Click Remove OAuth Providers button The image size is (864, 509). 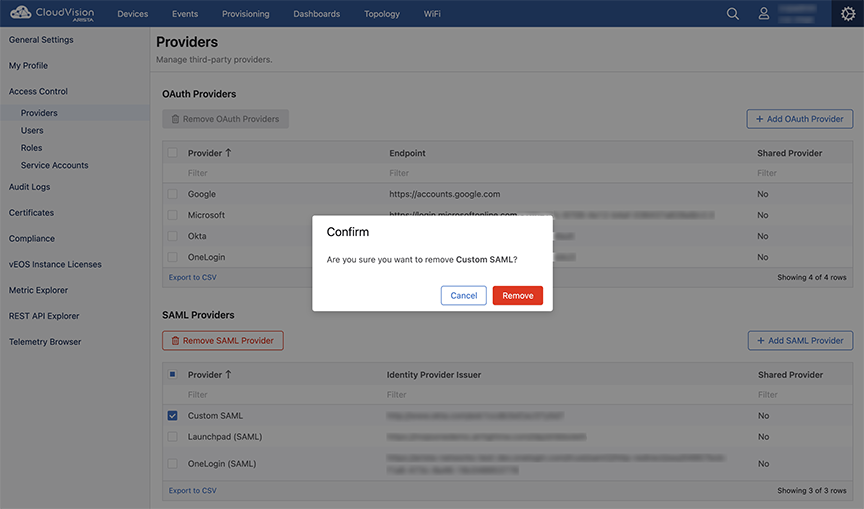tap(225, 119)
